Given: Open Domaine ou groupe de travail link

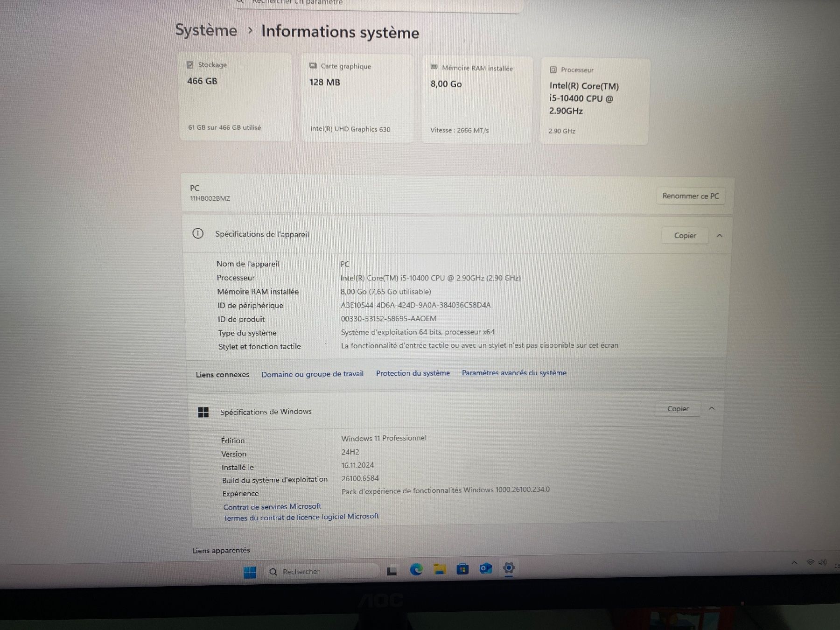Looking at the screenshot, I should [x=312, y=374].
